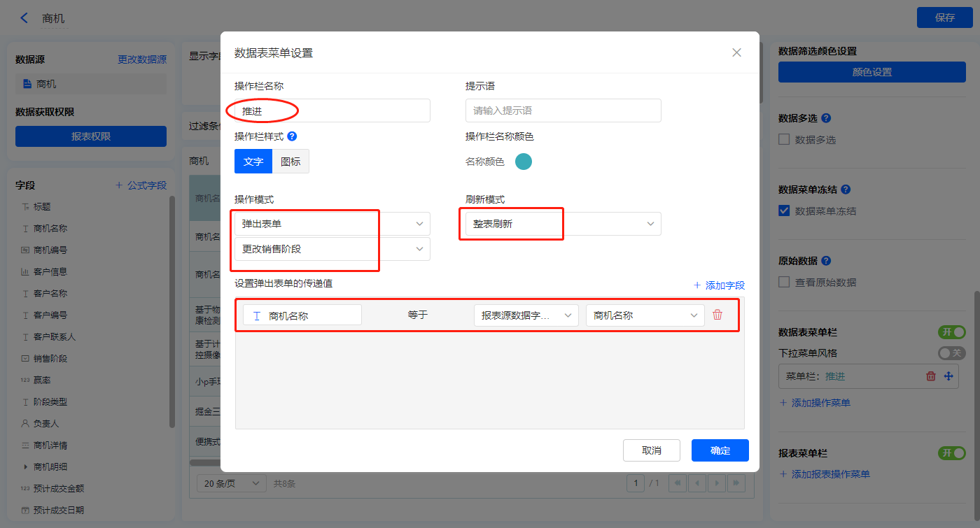Delete the 推进 menu bar item
Viewport: 980px width, 528px height.
tap(930, 376)
